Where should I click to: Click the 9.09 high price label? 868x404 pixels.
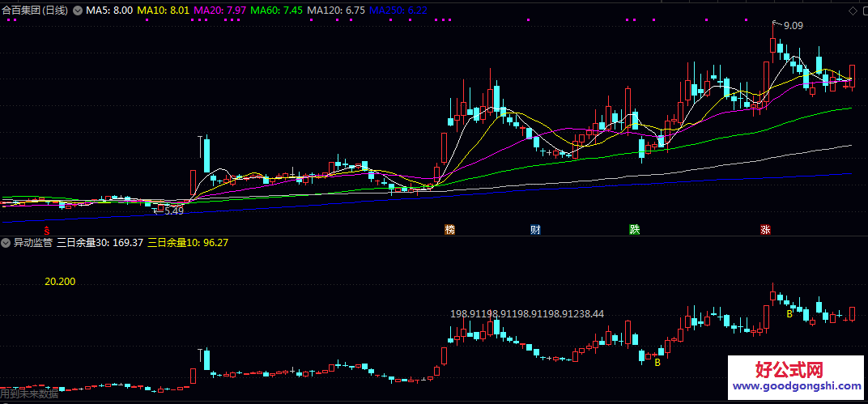point(793,26)
